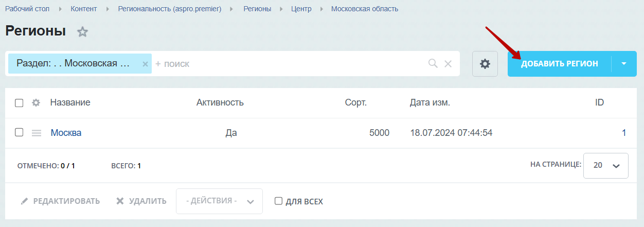Focus the поиск search input field
This screenshot has width=644, height=227.
[289, 64]
